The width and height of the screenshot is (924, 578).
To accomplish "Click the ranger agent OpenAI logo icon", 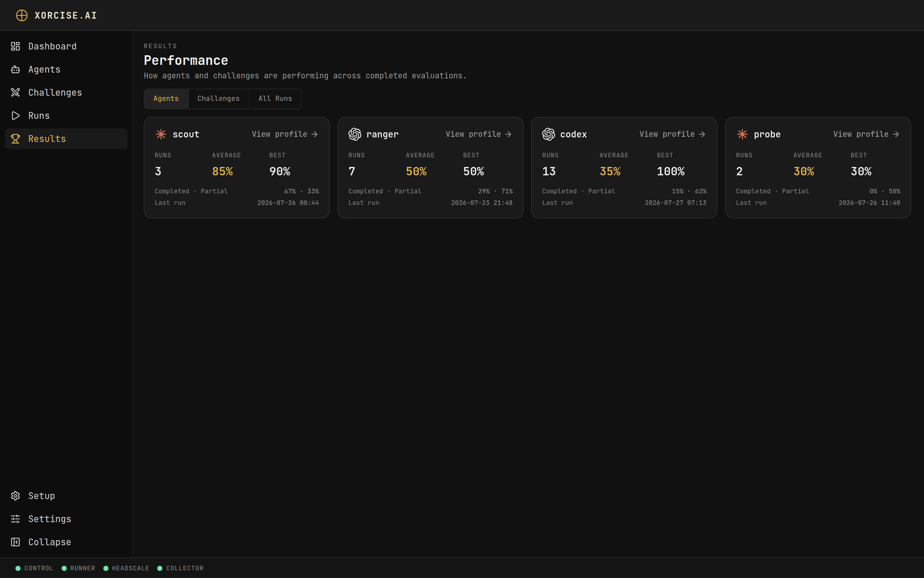I will 355,134.
